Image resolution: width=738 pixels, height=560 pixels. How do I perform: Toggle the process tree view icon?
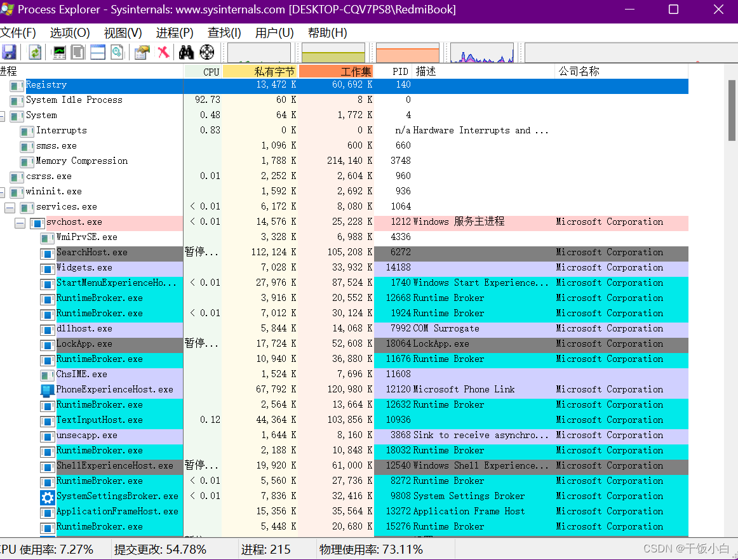point(78,52)
